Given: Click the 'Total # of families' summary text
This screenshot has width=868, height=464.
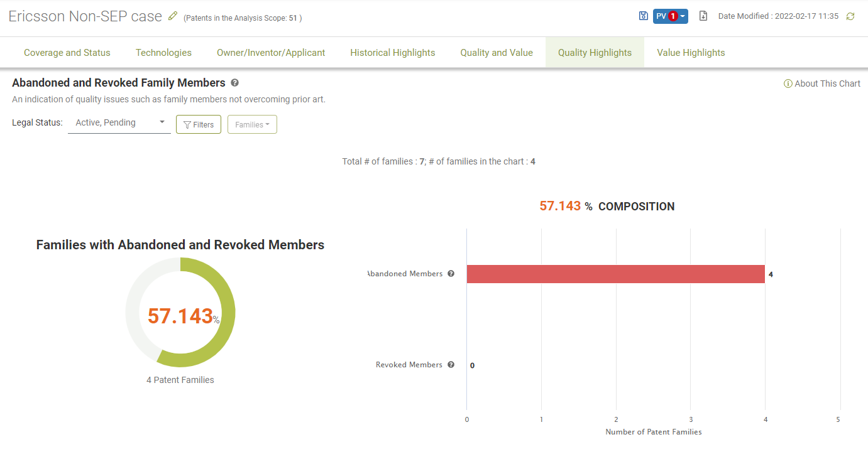Looking at the screenshot, I should coord(439,161).
